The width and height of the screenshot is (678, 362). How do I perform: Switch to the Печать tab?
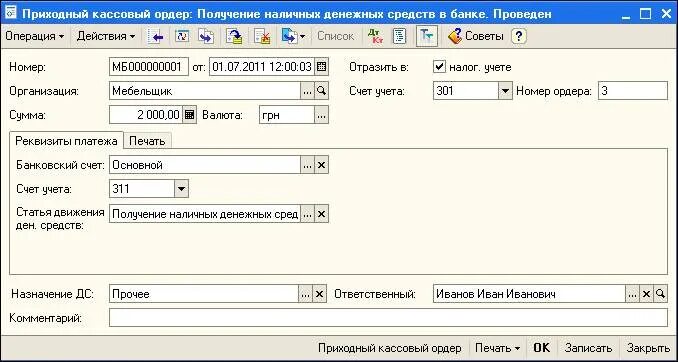pos(147,141)
